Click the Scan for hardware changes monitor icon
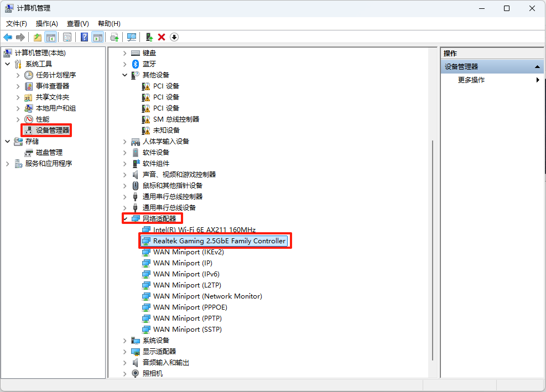The width and height of the screenshot is (546, 392). [132, 37]
